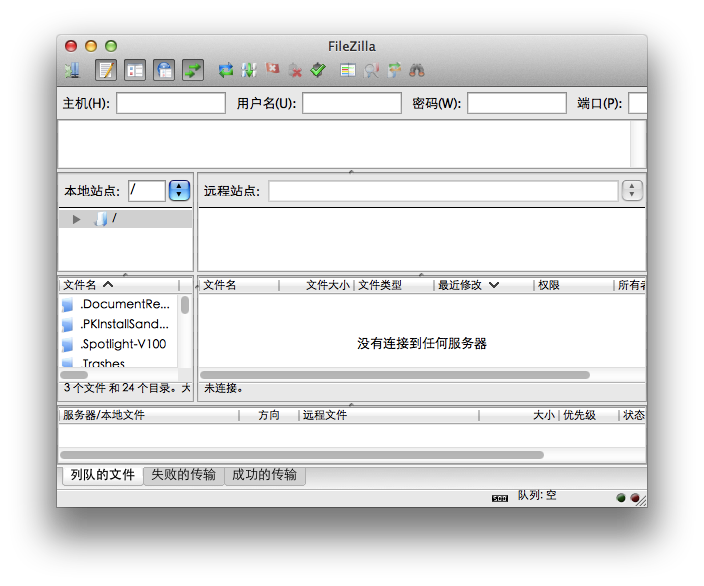Image resolution: width=704 pixels, height=586 pixels.
Task: Click the remote file list horizontal scrollbar
Action: (400, 375)
